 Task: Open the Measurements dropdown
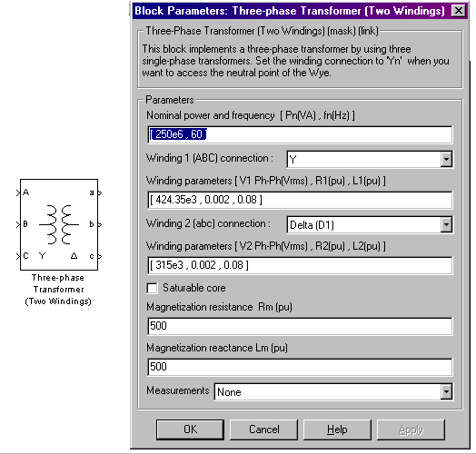tap(446, 391)
